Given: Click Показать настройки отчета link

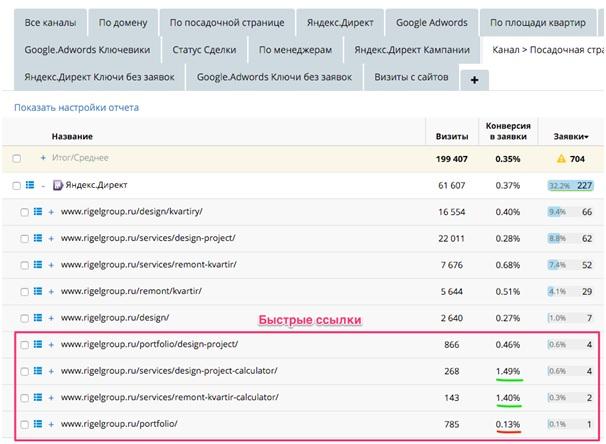Looking at the screenshot, I should 76,107.
